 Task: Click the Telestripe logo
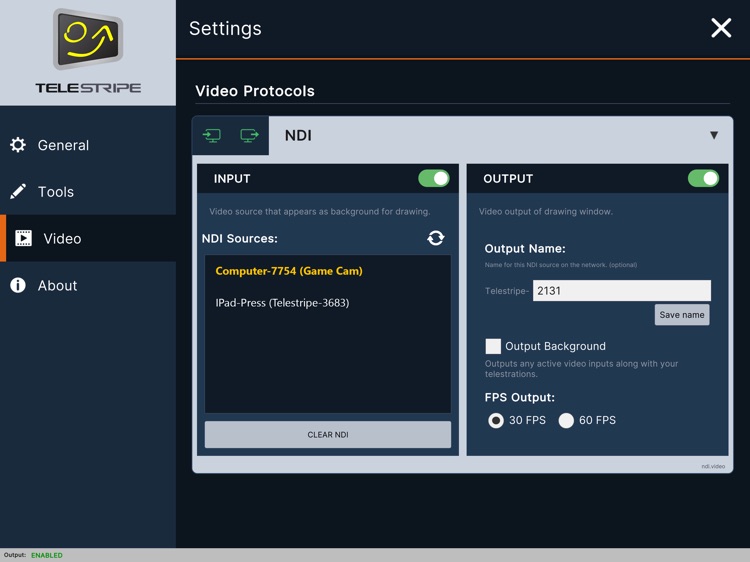pyautogui.click(x=88, y=51)
